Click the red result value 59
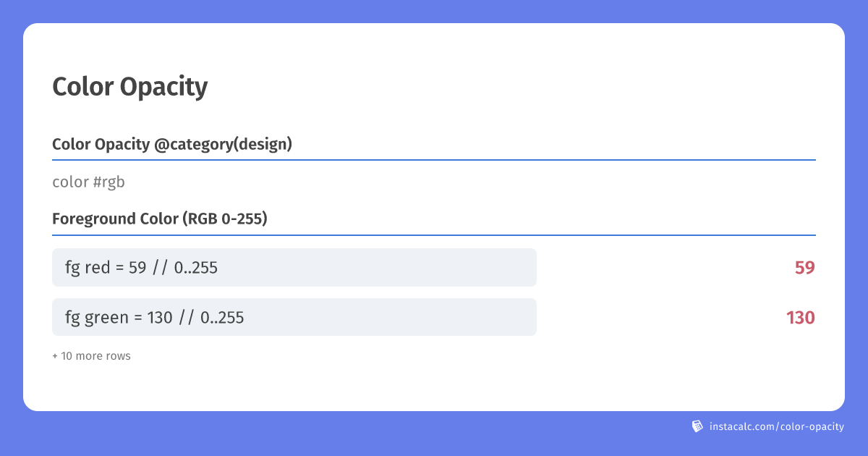This screenshot has width=868, height=456. tap(805, 268)
